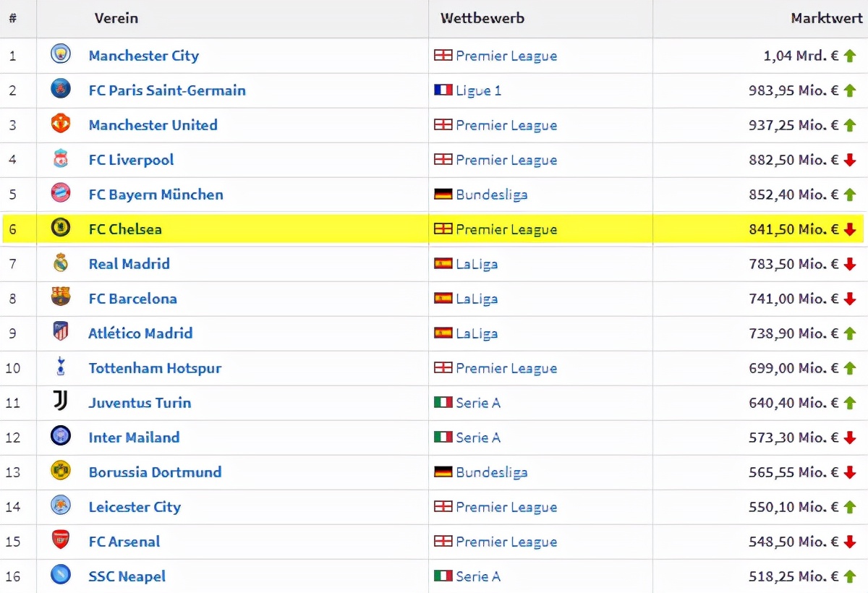
Task: Click the green up arrow for Manchester City
Action: pos(850,56)
